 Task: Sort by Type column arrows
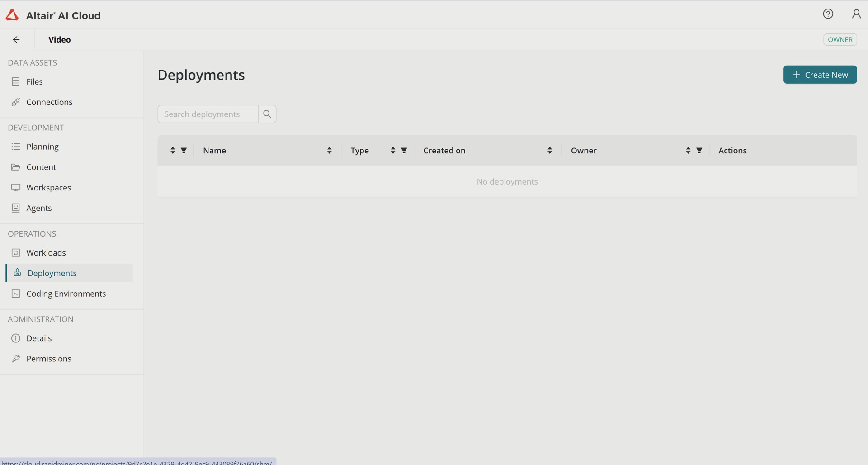[393, 151]
